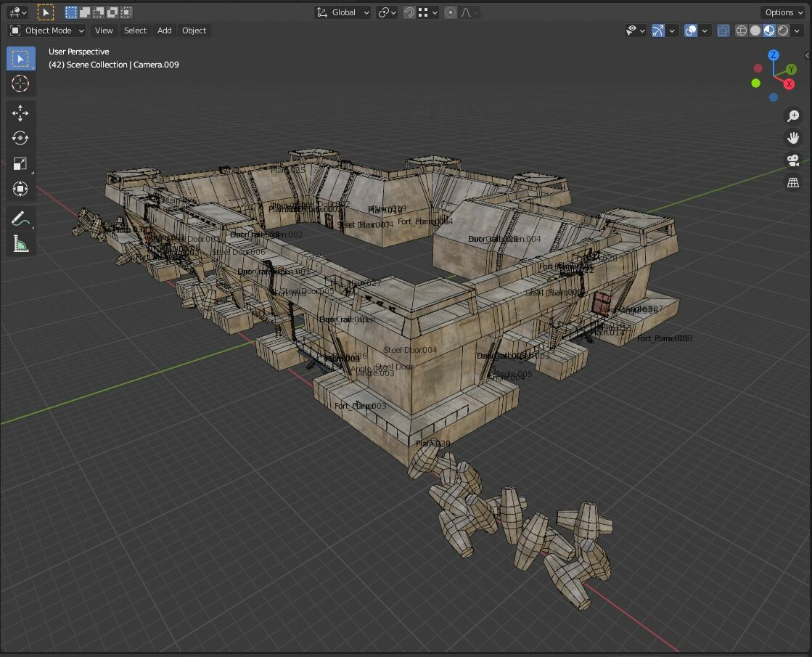Select the Cursor tool in the toolbar
Screen dimensions: 812x657
20,83
